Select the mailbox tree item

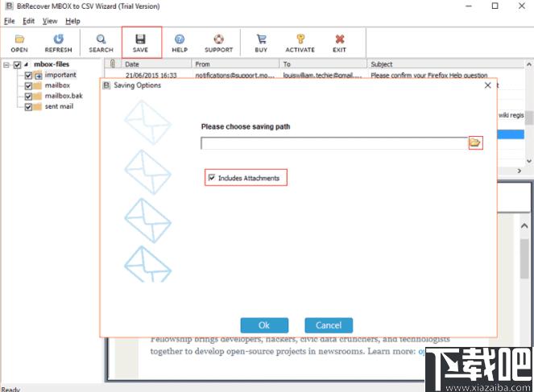57,85
